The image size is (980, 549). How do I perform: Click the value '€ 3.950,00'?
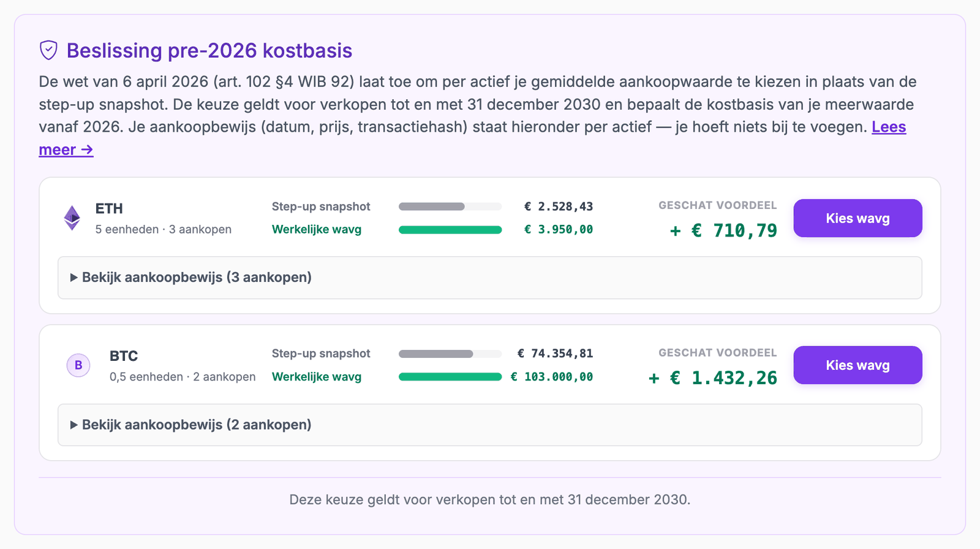(559, 230)
